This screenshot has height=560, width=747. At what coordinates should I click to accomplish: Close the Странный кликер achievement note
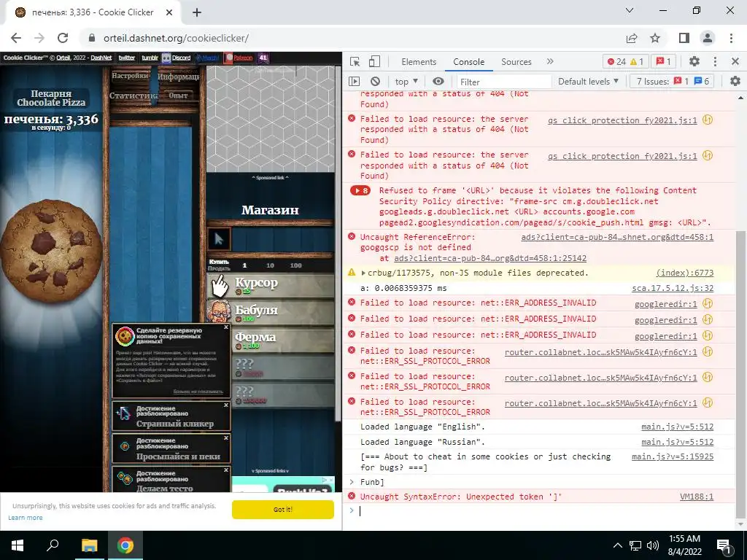226,405
